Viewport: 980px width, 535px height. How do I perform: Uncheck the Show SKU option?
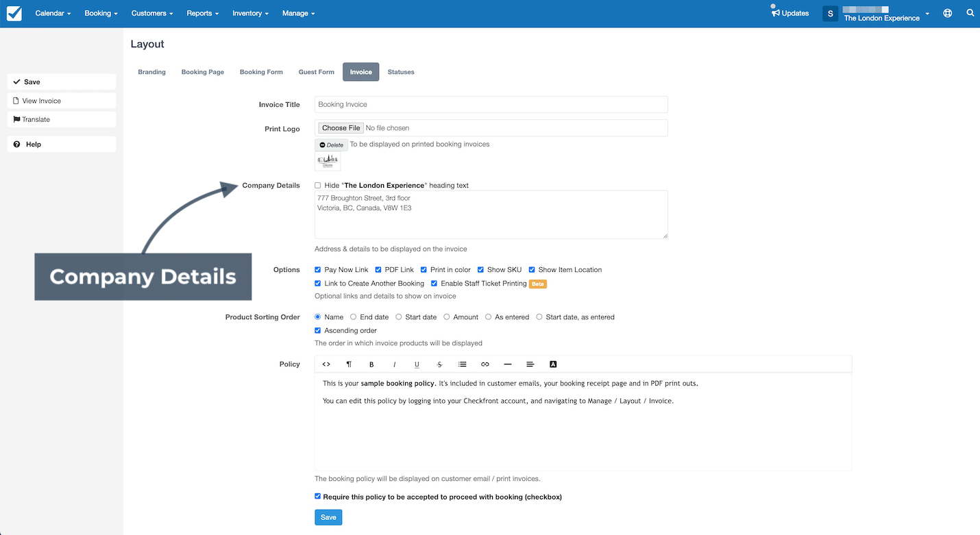[481, 270]
